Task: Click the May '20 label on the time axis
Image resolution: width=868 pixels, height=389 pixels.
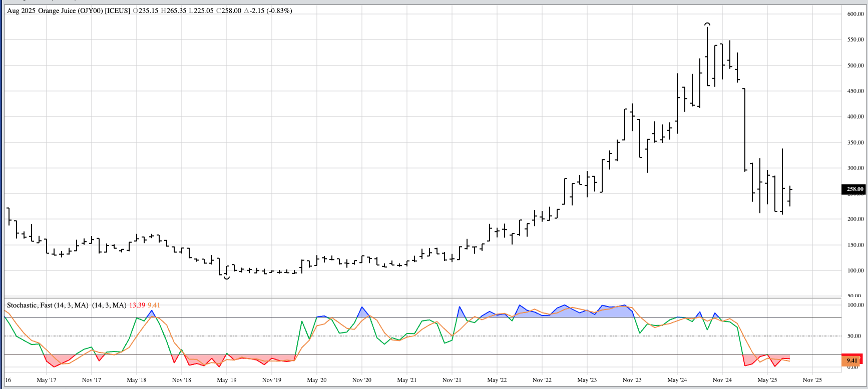Action: click(316, 380)
